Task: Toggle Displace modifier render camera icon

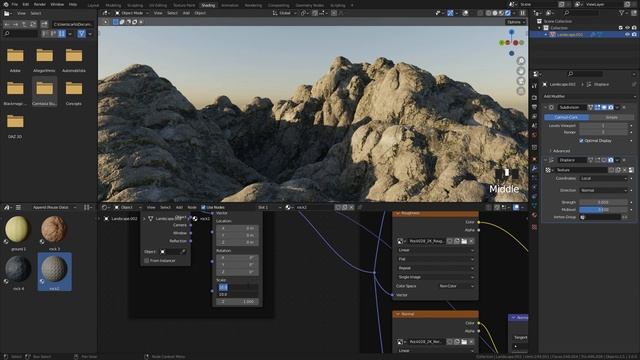Action: coord(611,160)
